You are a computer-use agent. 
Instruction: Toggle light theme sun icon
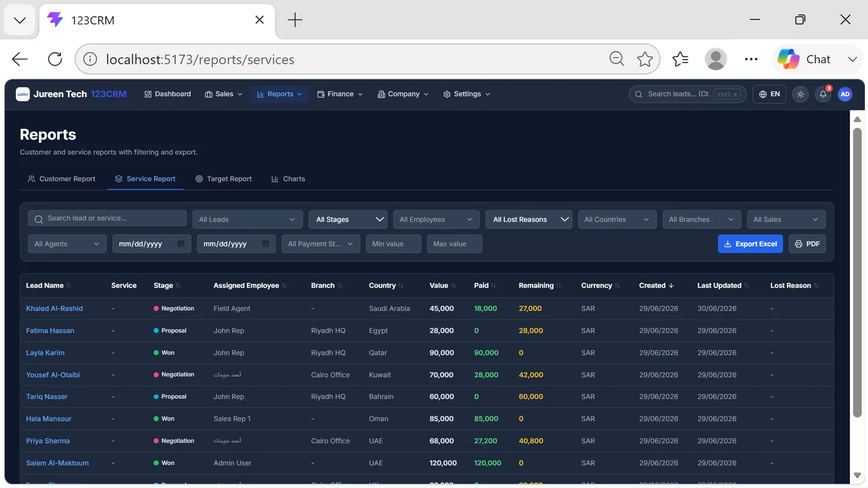click(x=800, y=94)
